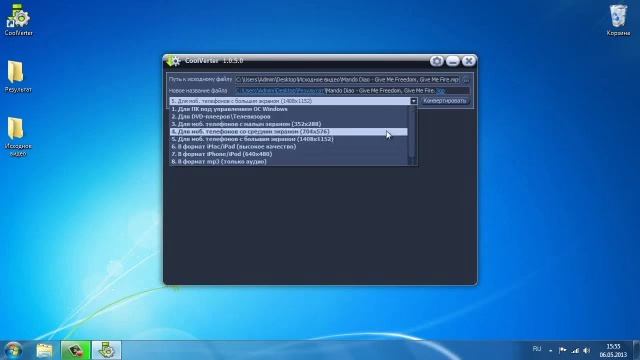Select the Корзина recycle bin icon

pyautogui.click(x=618, y=20)
